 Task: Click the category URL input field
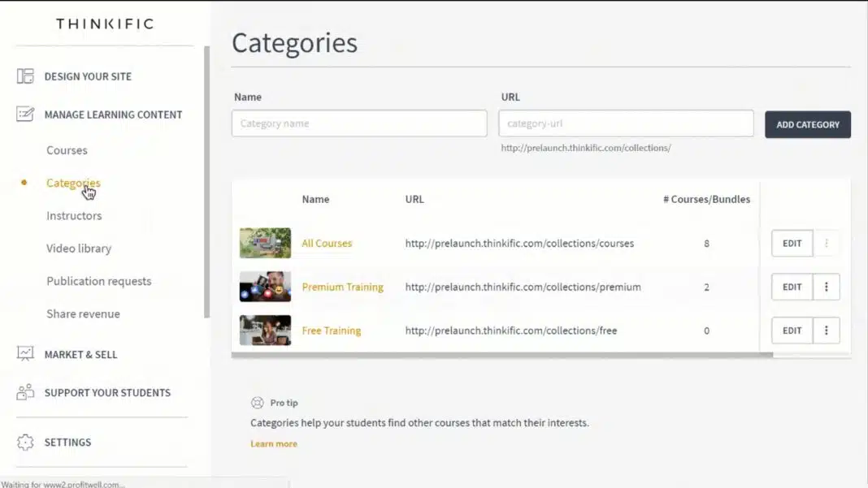(626, 123)
